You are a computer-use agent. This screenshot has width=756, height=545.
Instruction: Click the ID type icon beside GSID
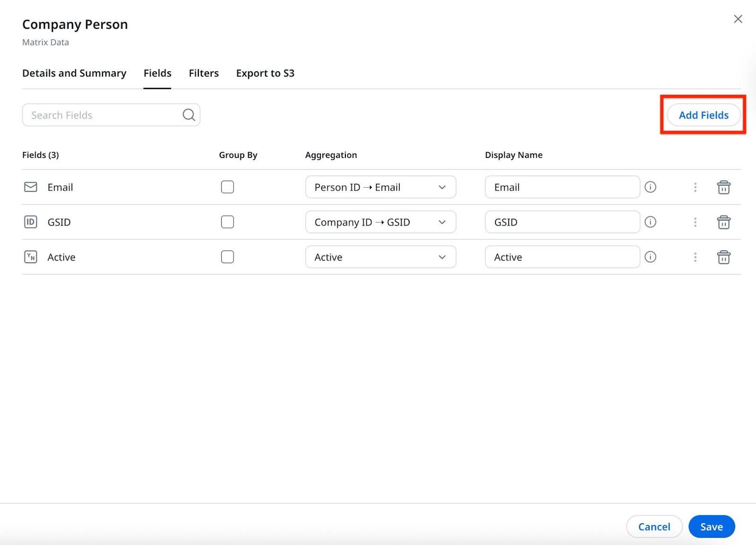pyautogui.click(x=30, y=222)
